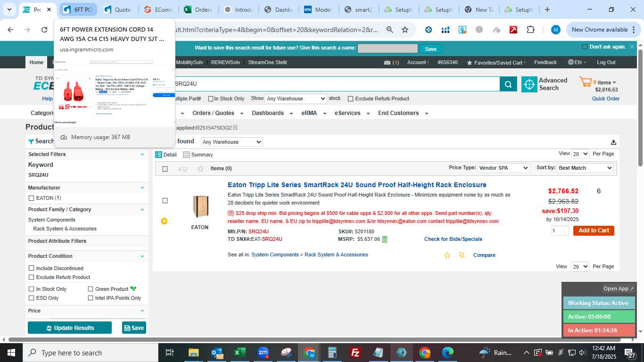This screenshot has width=644, height=362.
Task: Open Calculator from the taskbar
Action: click(332, 353)
